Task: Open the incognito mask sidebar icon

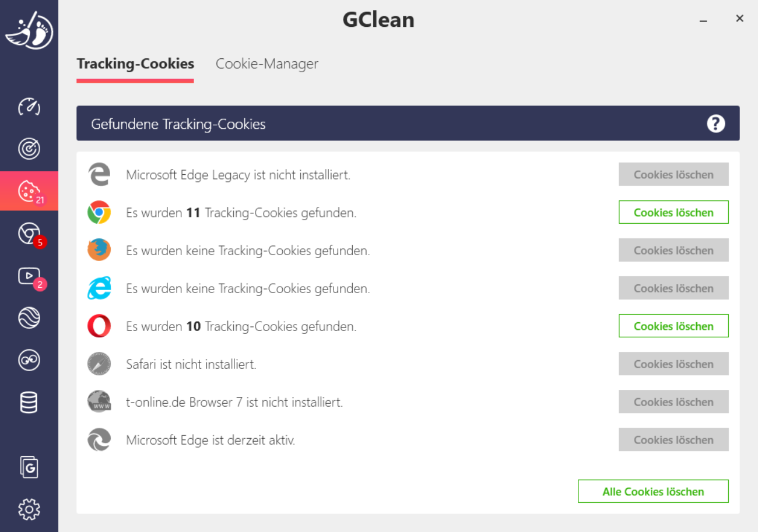Action: point(29,361)
